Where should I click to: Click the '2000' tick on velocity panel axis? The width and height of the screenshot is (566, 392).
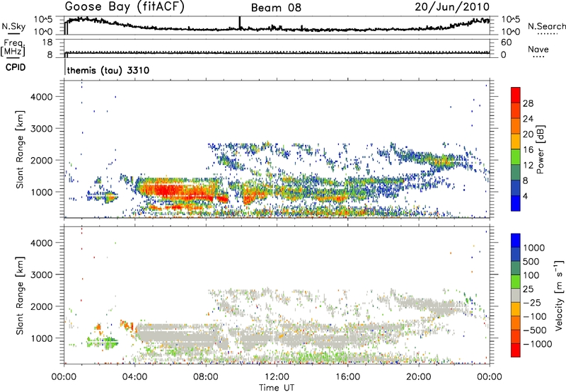(42, 306)
